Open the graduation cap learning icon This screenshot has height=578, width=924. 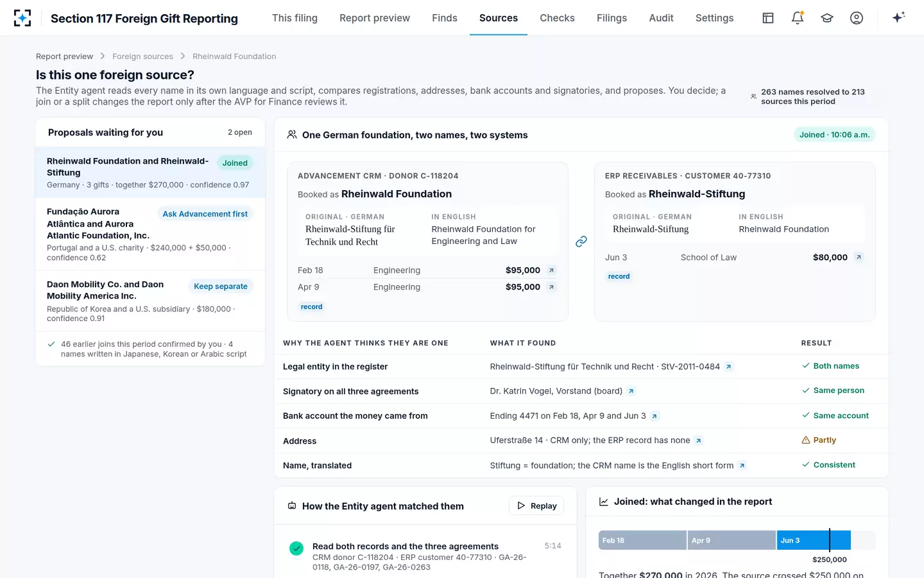(827, 18)
